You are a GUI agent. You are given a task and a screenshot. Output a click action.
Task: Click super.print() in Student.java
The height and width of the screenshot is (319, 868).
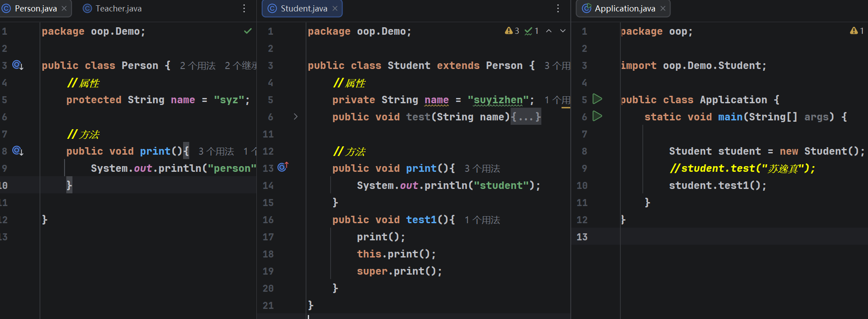(x=399, y=271)
